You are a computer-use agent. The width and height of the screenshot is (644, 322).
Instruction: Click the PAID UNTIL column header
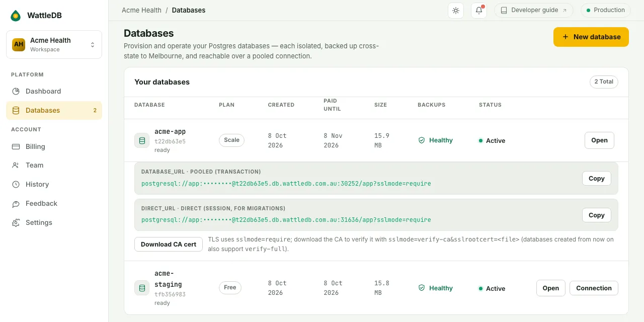pos(332,105)
